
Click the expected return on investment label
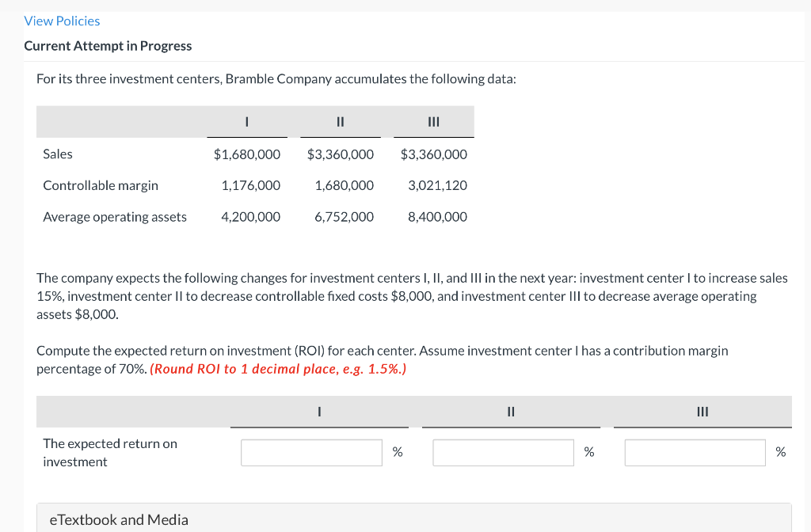pyautogui.click(x=110, y=451)
